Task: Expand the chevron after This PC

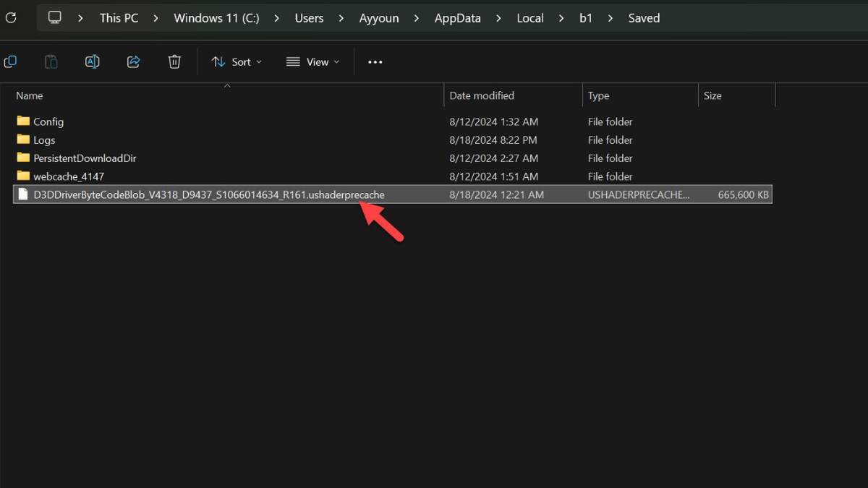Action: (156, 18)
